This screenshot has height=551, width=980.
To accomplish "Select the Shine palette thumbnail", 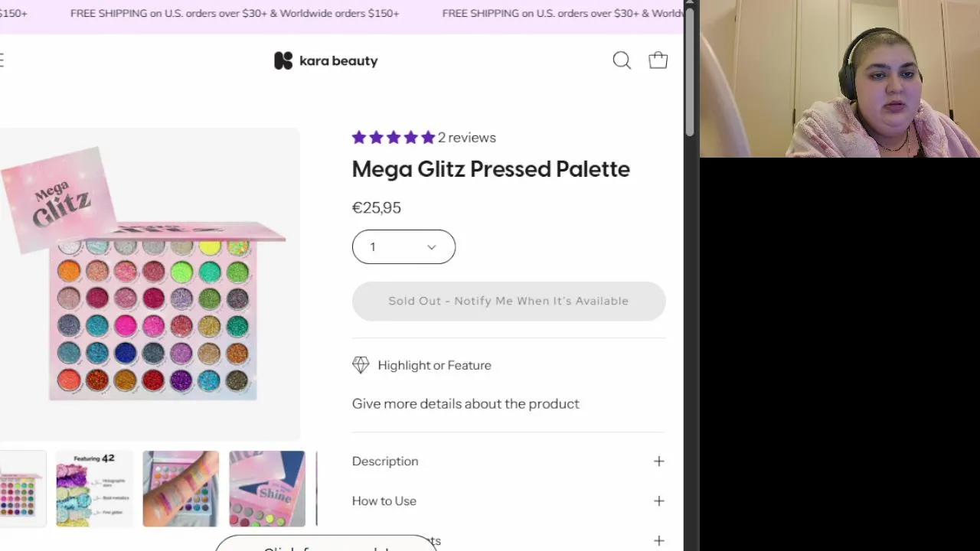I will click(267, 489).
